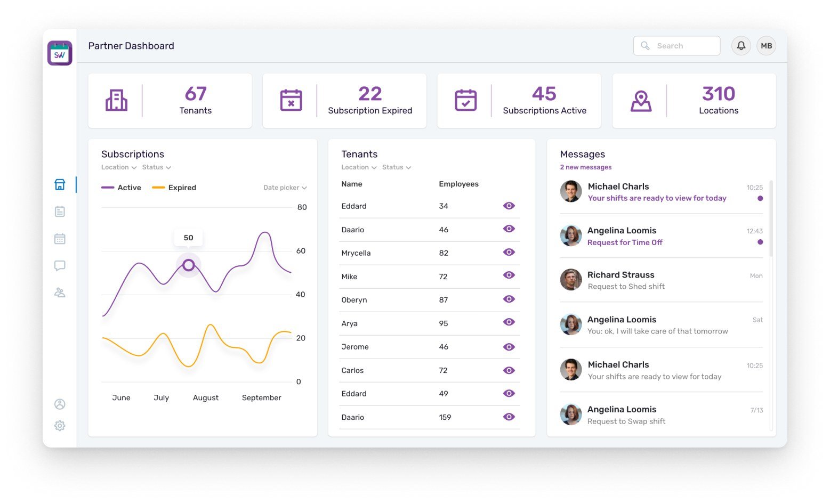Expand Subscriptions Location dropdown

pos(119,167)
